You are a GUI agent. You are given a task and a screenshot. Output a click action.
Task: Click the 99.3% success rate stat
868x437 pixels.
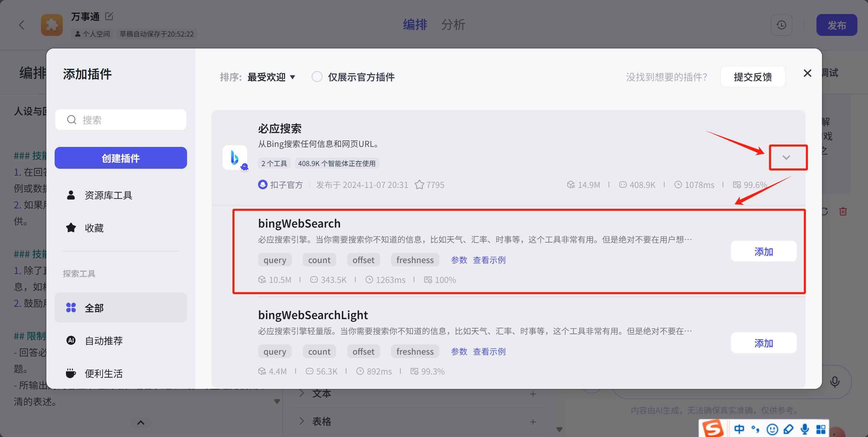427,371
